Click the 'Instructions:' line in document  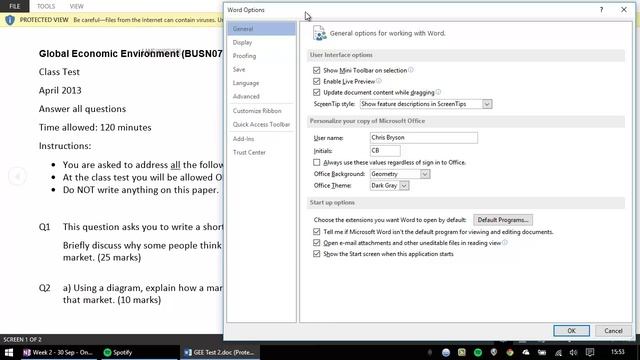point(65,146)
